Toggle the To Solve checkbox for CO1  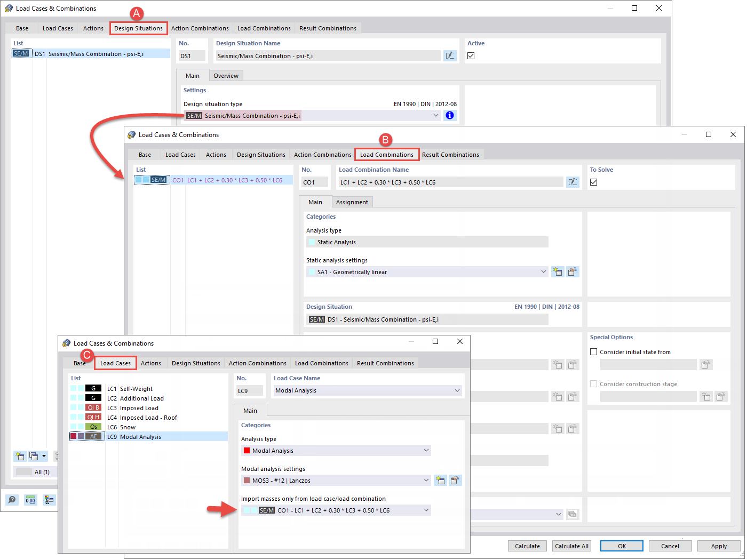[594, 182]
